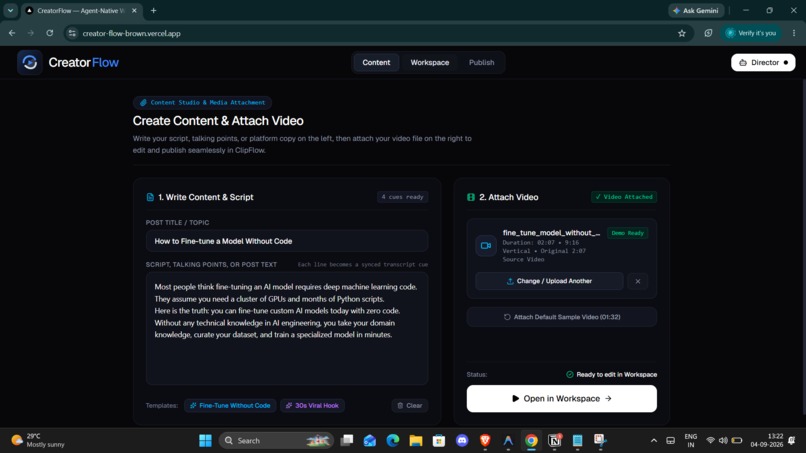The width and height of the screenshot is (806, 453).
Task: Click Open in Workspace button
Action: [561, 398]
